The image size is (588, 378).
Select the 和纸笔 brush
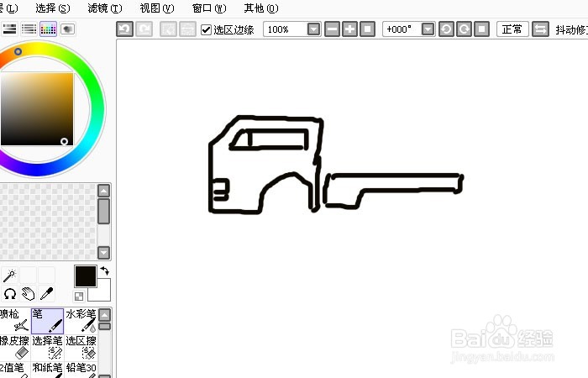(47, 370)
